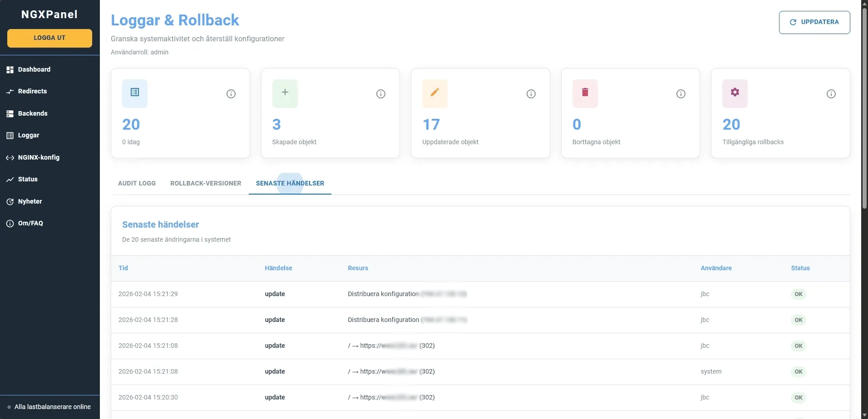Viewport: 868px width, 419px height.
Task: Show info for Uppdaterade objekt card
Action: tap(531, 94)
